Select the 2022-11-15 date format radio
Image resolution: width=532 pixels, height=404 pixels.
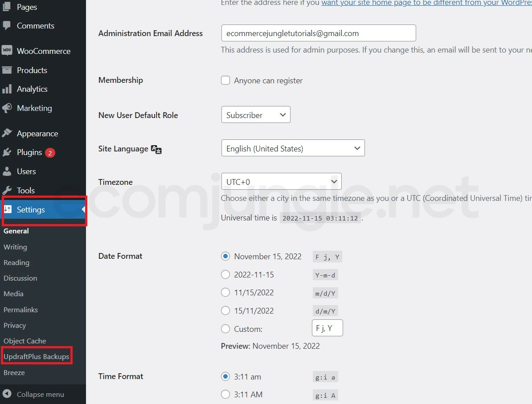[225, 274]
